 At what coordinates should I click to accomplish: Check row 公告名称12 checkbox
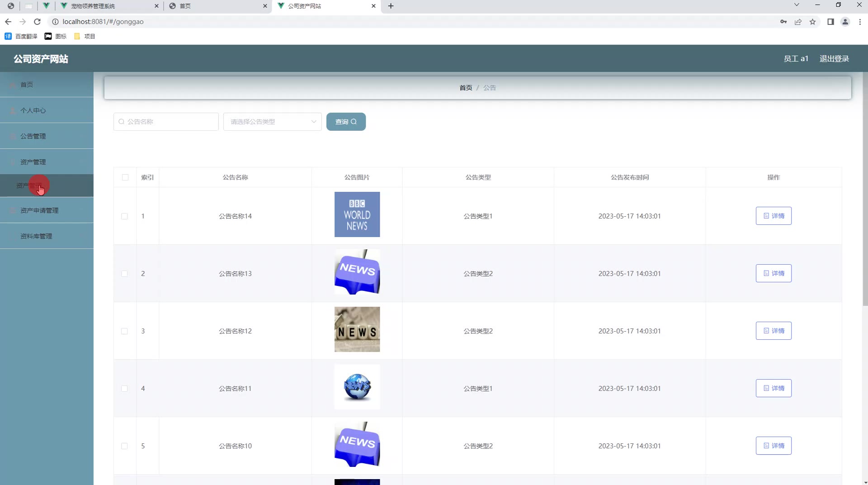(x=124, y=331)
